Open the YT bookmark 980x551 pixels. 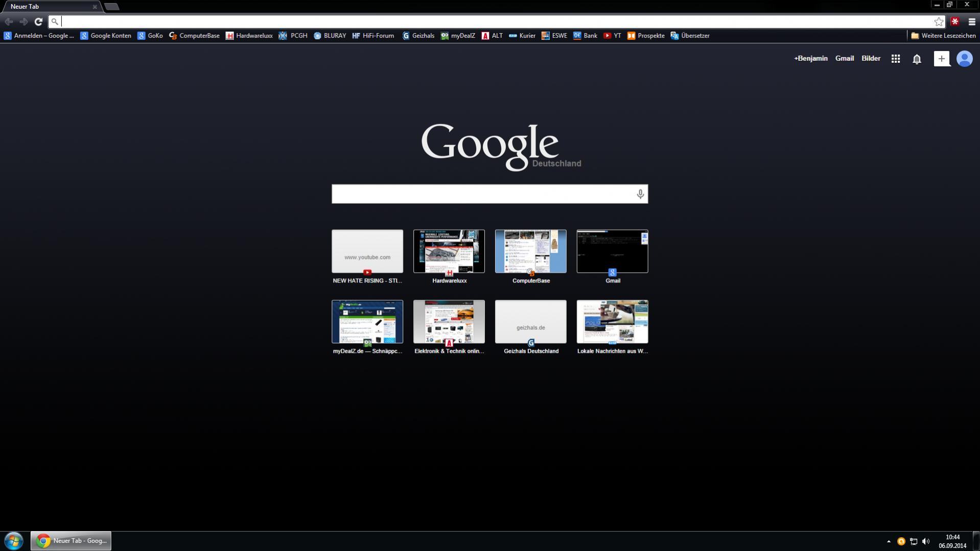612,36
